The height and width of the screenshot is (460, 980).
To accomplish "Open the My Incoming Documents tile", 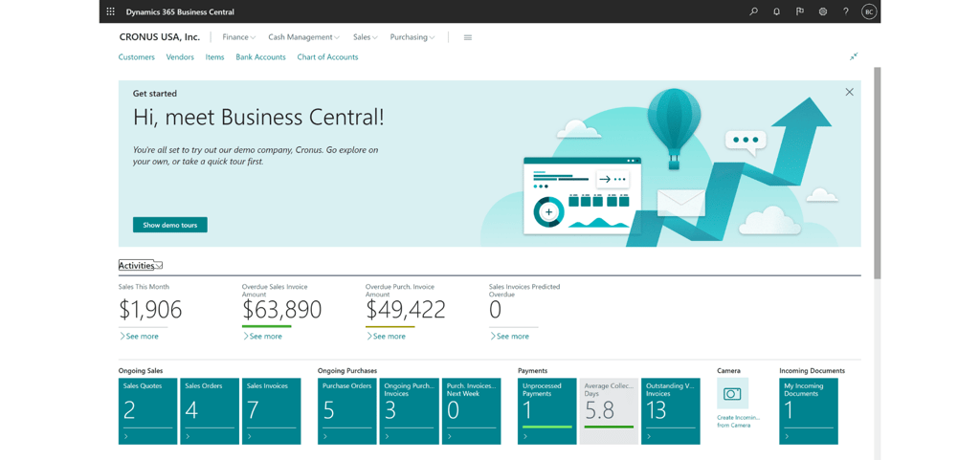I will (809, 410).
